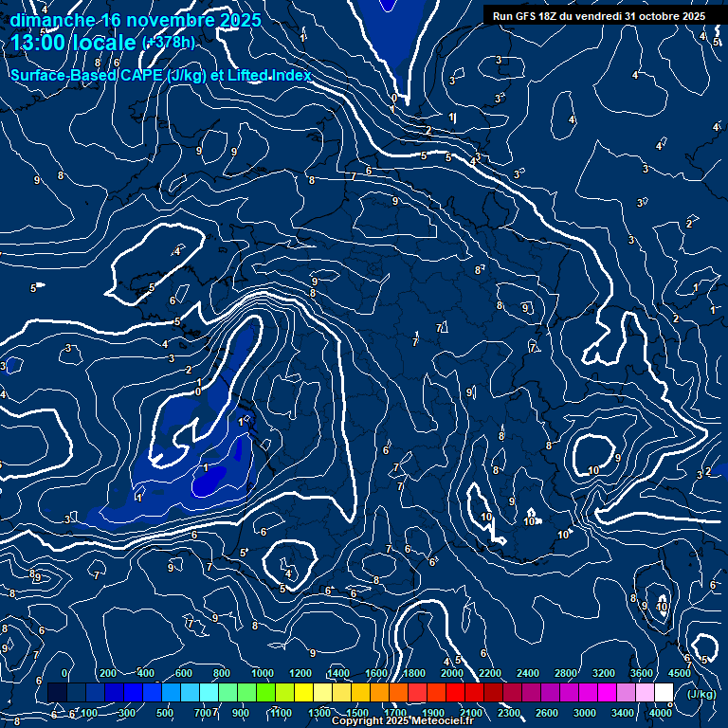Pick the white swatch in the CAPE legend

pyautogui.click(x=664, y=692)
